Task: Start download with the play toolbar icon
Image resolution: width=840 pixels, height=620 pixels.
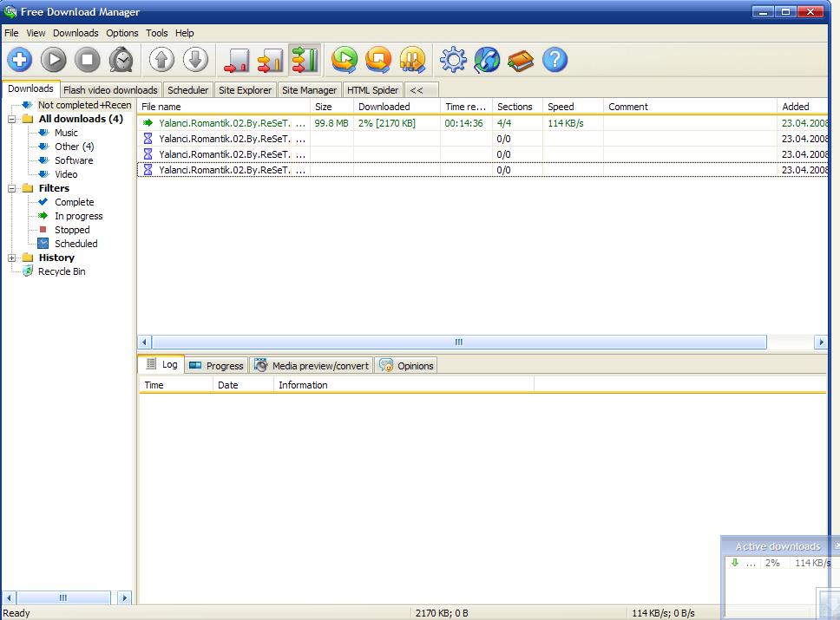Action: point(54,60)
